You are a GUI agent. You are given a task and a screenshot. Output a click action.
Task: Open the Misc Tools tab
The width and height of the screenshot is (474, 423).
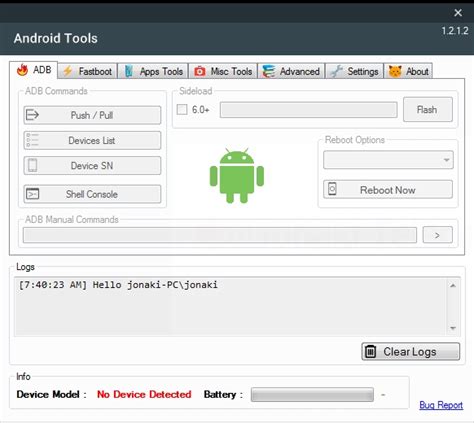[223, 71]
